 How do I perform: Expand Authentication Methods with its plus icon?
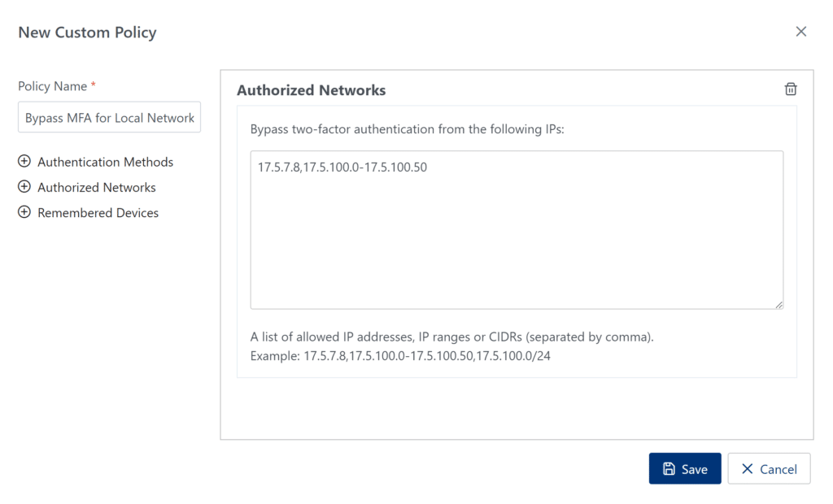coord(24,162)
